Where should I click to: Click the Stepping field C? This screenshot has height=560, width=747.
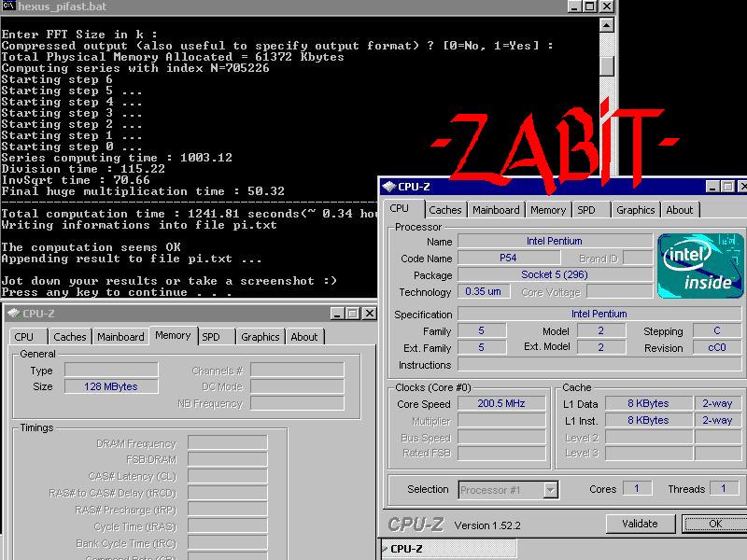point(717,330)
